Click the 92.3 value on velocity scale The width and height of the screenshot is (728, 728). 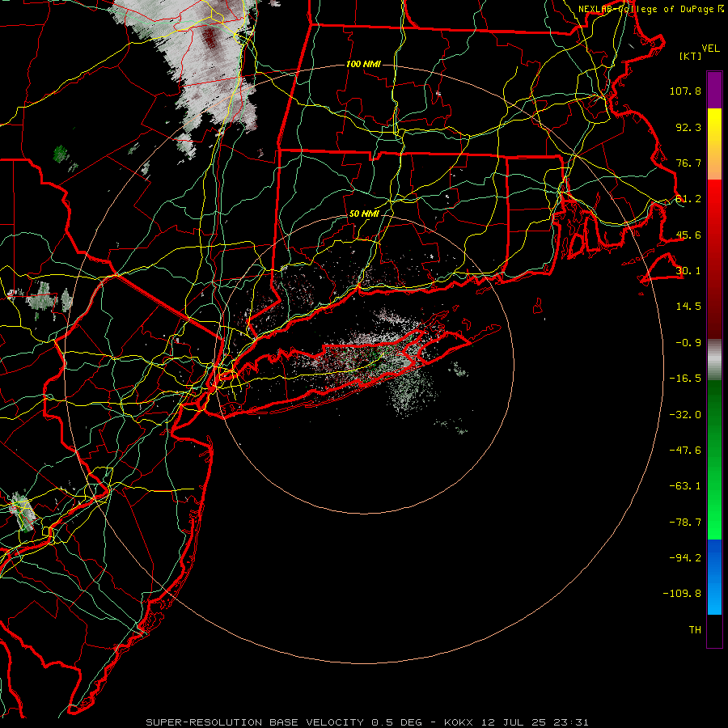[x=688, y=127]
